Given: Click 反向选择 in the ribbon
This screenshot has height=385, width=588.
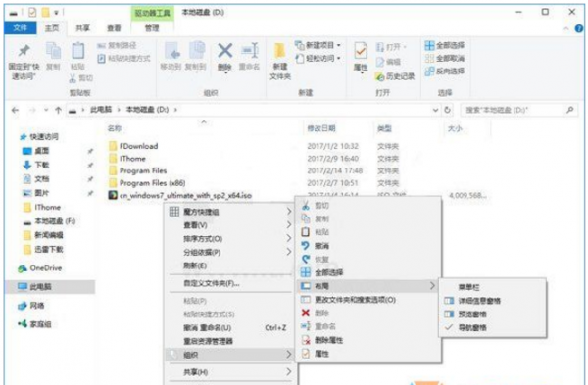Looking at the screenshot, I should [445, 72].
